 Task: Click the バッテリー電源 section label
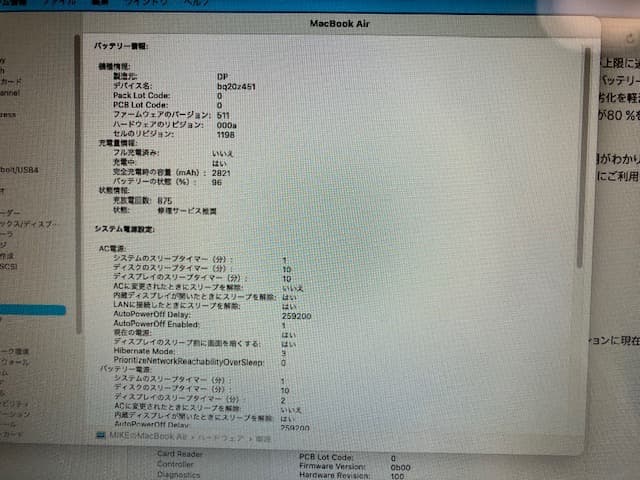click(126, 369)
